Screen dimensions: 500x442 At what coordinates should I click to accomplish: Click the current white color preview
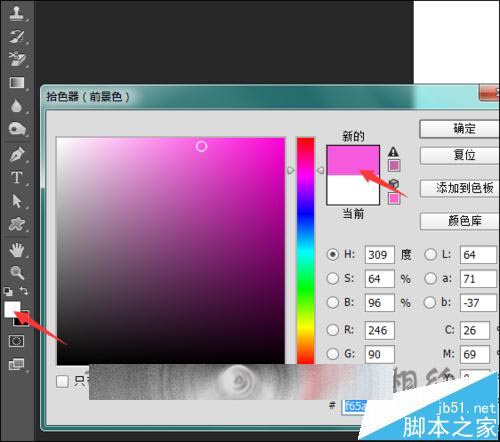(353, 189)
